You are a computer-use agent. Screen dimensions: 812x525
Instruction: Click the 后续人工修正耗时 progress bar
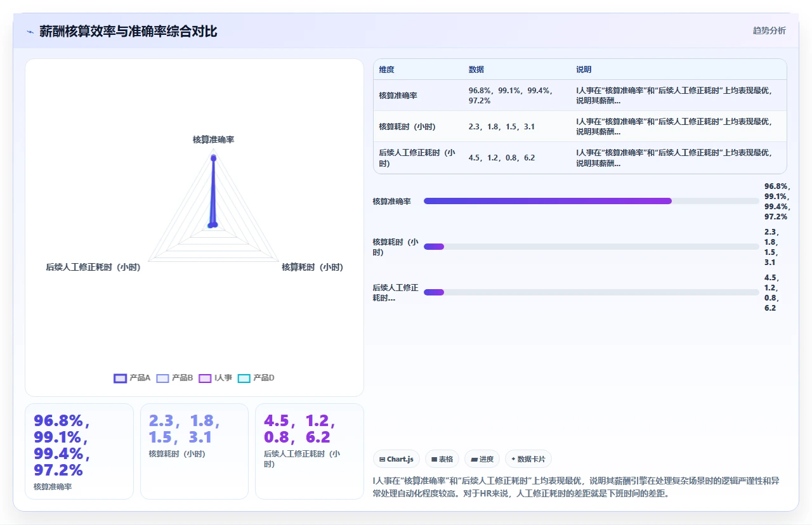pyautogui.click(x=591, y=292)
